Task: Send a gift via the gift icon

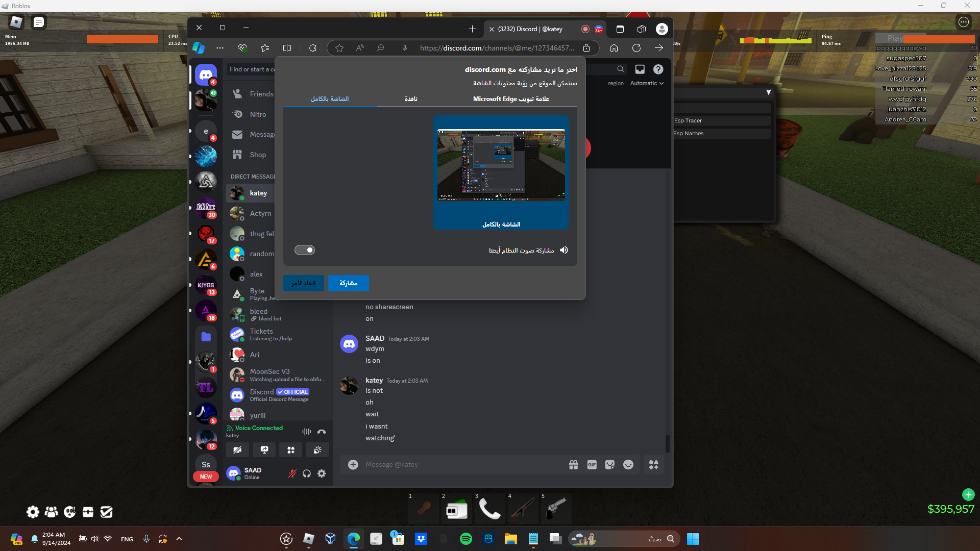Action: [x=574, y=464]
